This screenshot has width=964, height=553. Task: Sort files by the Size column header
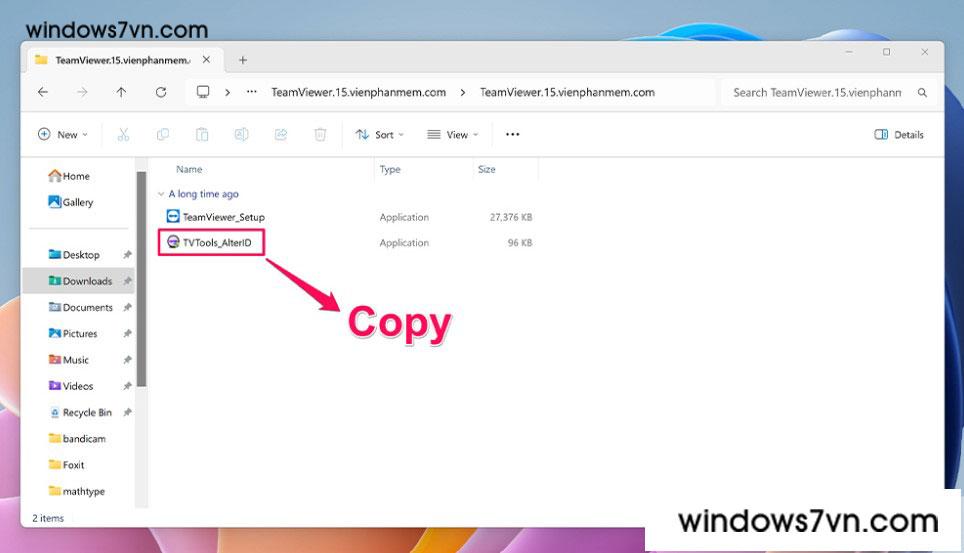coord(487,169)
